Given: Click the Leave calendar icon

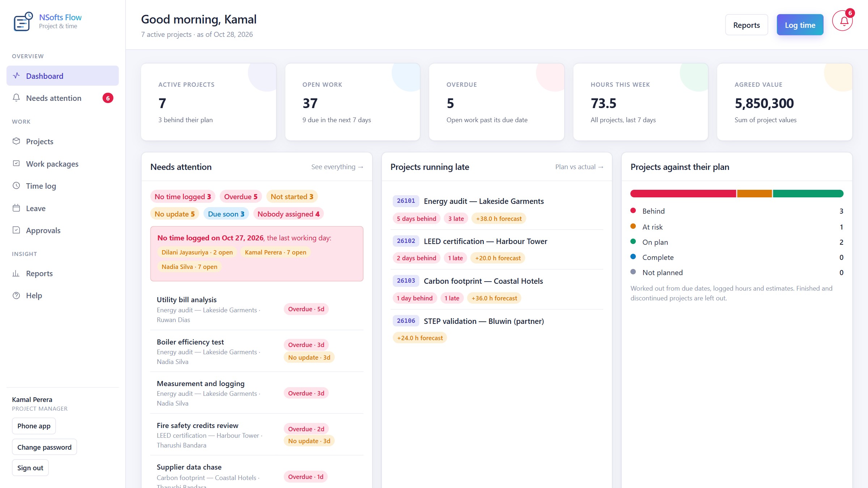Looking at the screenshot, I should point(16,208).
